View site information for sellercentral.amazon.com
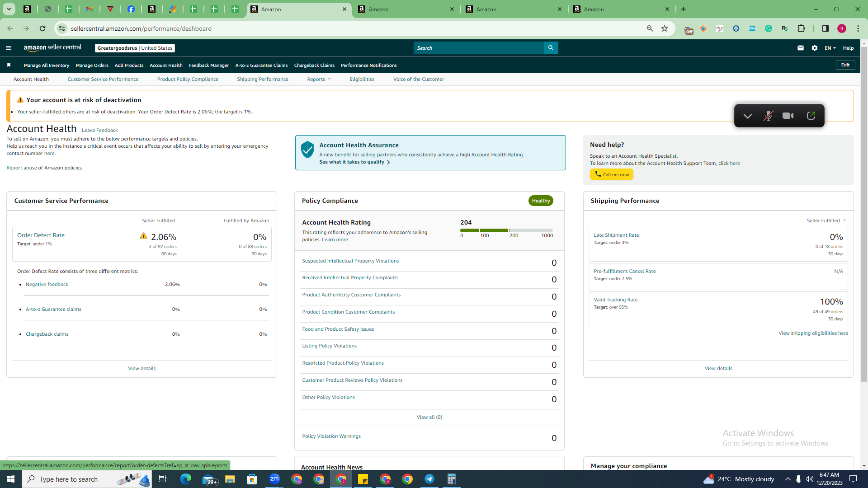 (x=62, y=28)
